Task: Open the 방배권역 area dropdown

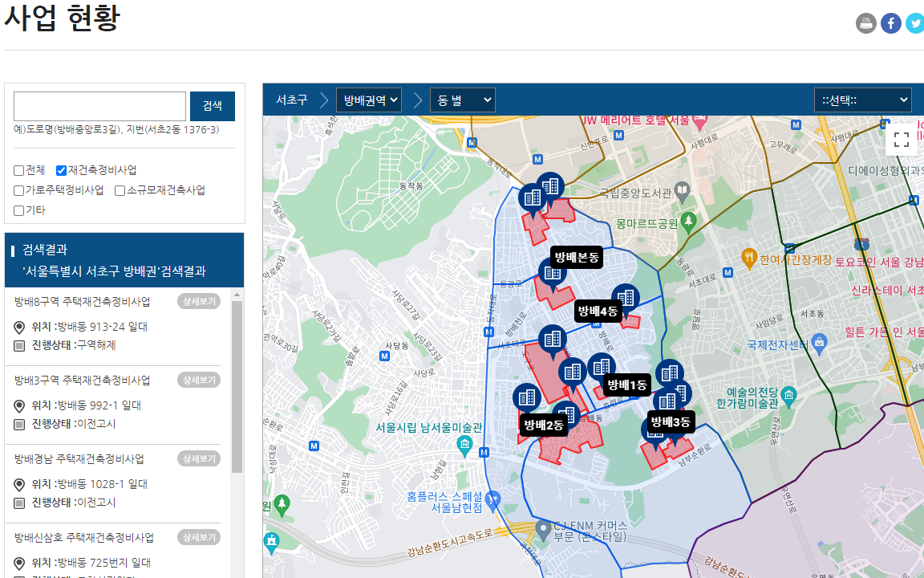Action: pyautogui.click(x=369, y=100)
